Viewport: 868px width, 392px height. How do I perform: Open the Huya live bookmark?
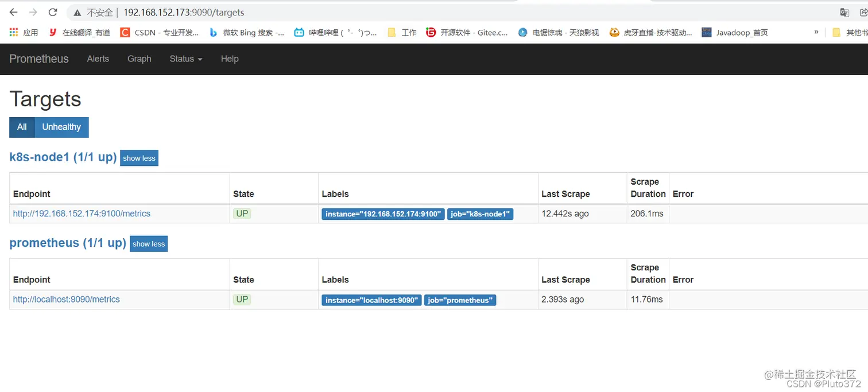[x=651, y=33]
